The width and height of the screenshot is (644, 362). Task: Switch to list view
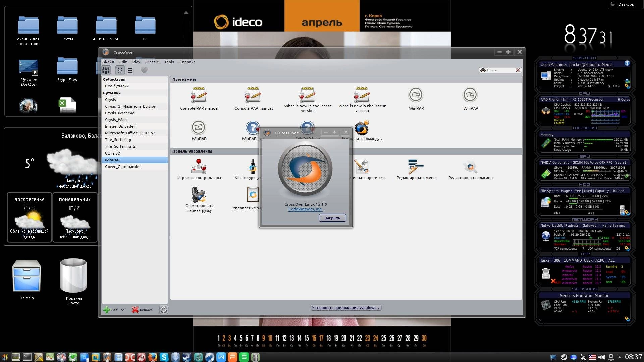tap(130, 70)
